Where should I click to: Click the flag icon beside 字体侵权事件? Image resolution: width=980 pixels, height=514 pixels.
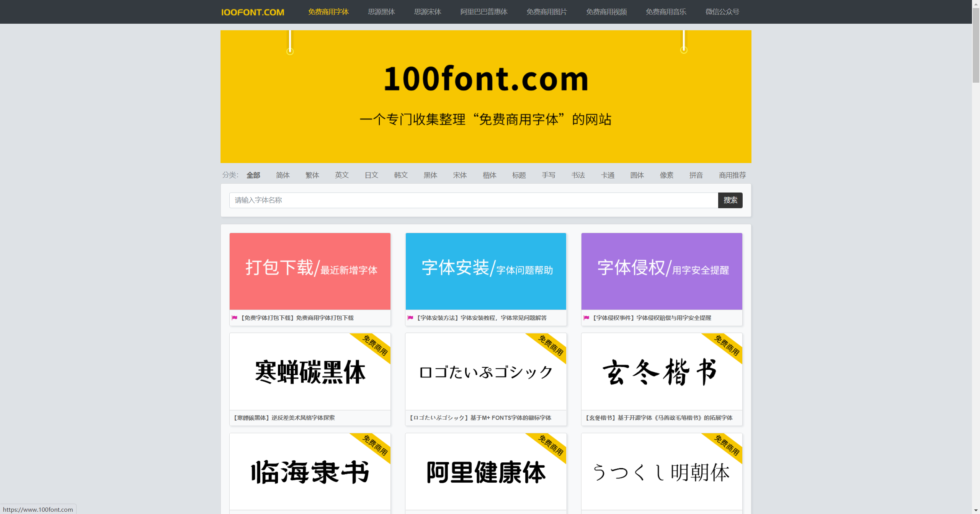pos(587,317)
